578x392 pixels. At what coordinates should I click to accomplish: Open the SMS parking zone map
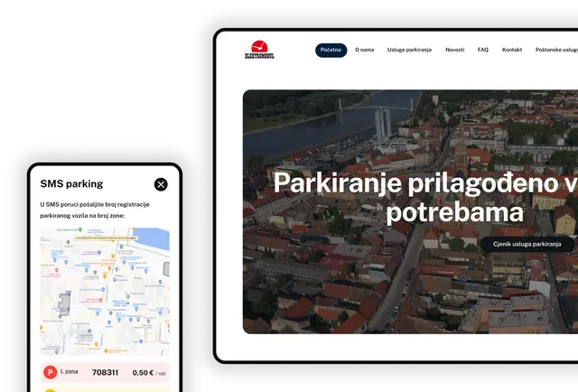[105, 292]
